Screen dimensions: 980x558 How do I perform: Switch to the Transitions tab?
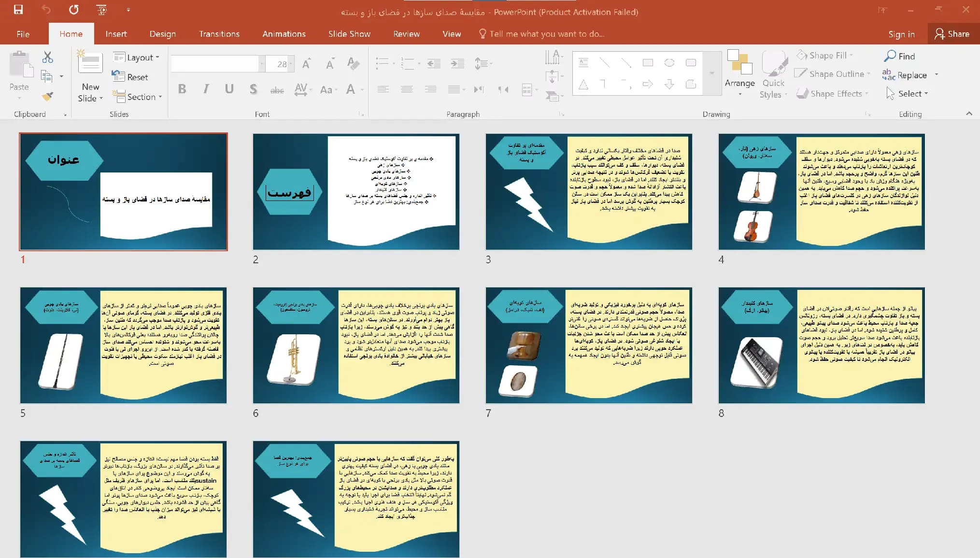[x=219, y=34]
